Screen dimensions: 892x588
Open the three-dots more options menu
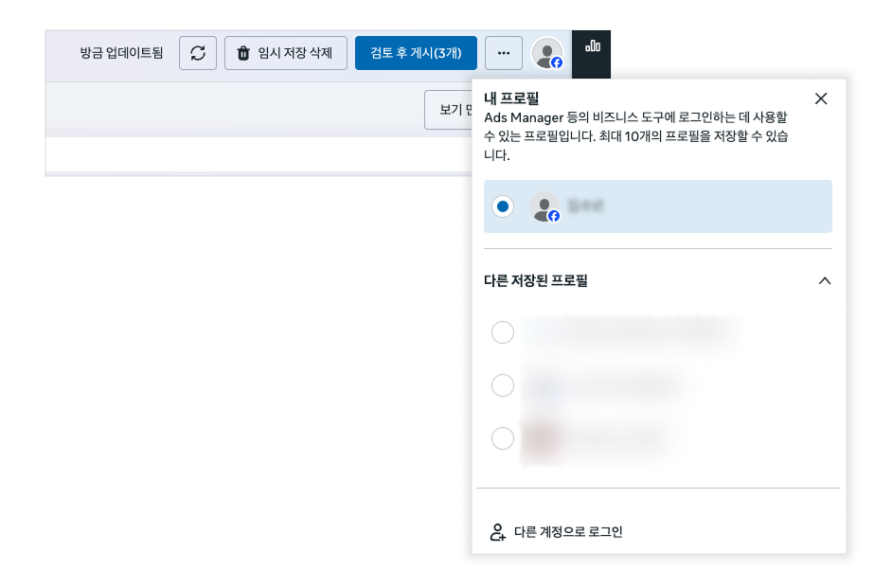[504, 53]
